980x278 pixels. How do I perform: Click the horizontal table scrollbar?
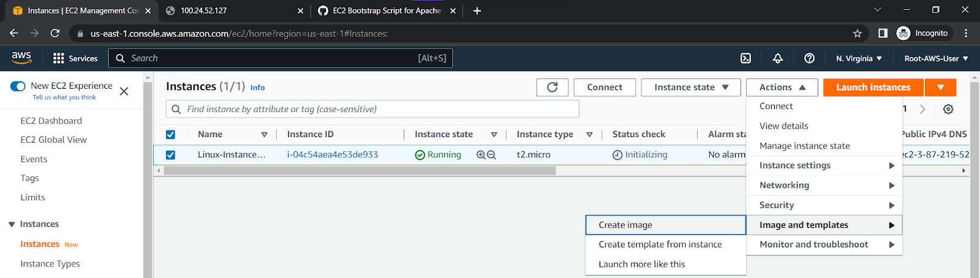[360, 171]
